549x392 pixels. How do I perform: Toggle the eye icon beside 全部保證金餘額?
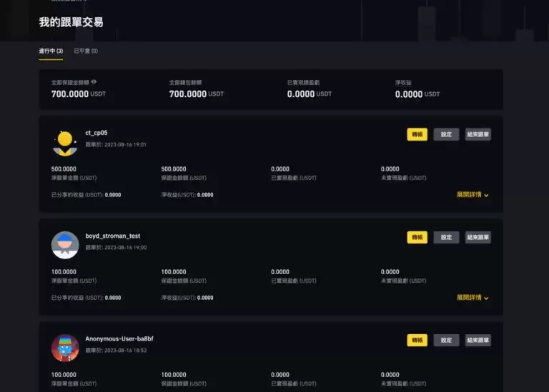tap(94, 83)
